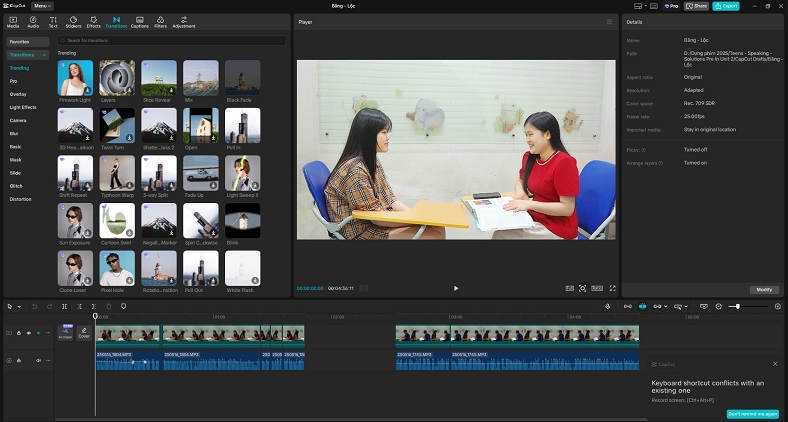Click the Split tool in the timeline toolbar

coord(64,306)
